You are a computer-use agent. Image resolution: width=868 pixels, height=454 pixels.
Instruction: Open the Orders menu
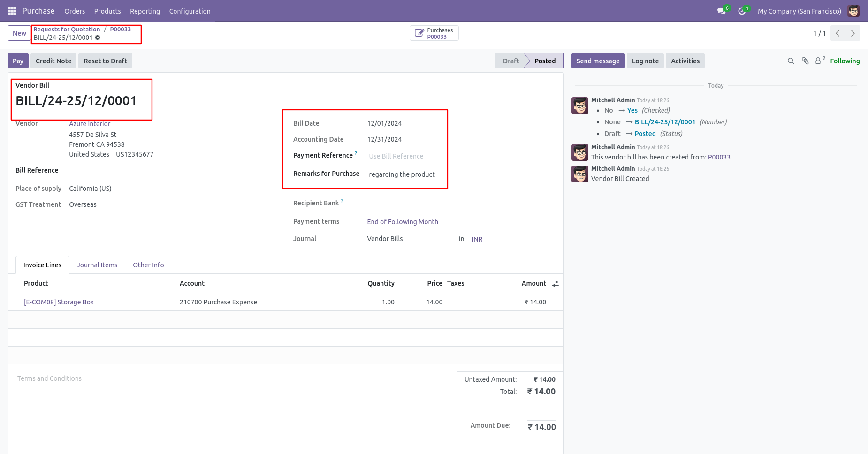click(x=75, y=11)
